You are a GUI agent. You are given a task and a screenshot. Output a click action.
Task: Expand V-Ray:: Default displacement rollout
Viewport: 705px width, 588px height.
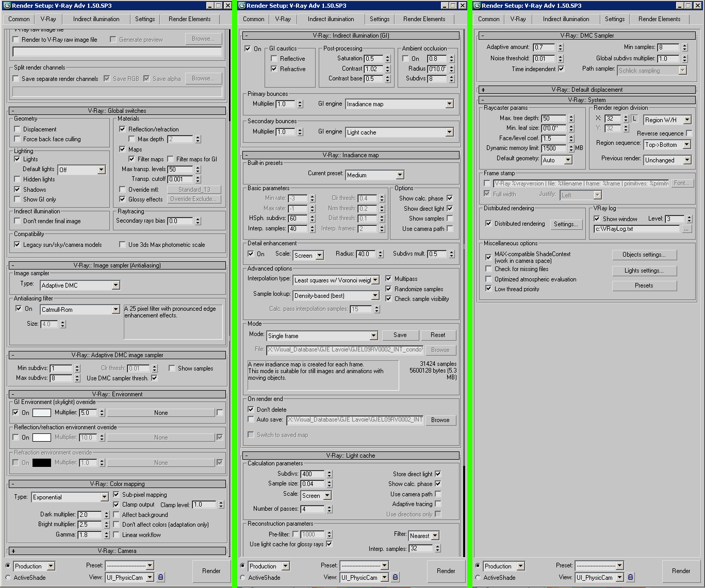click(587, 90)
